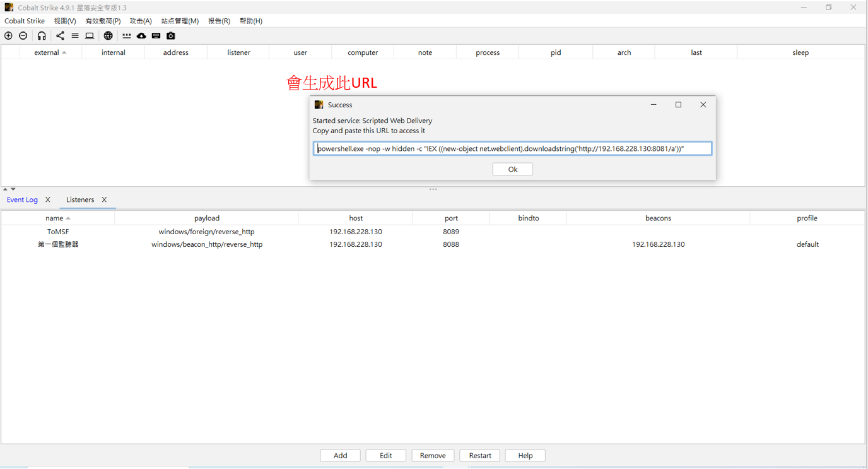Click the Remove listener button
868x469 pixels.
433,456
